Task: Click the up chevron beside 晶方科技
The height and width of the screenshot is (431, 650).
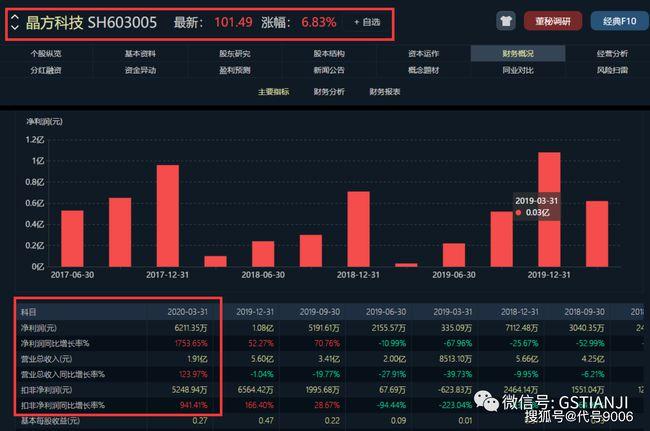Action: click(x=15, y=17)
